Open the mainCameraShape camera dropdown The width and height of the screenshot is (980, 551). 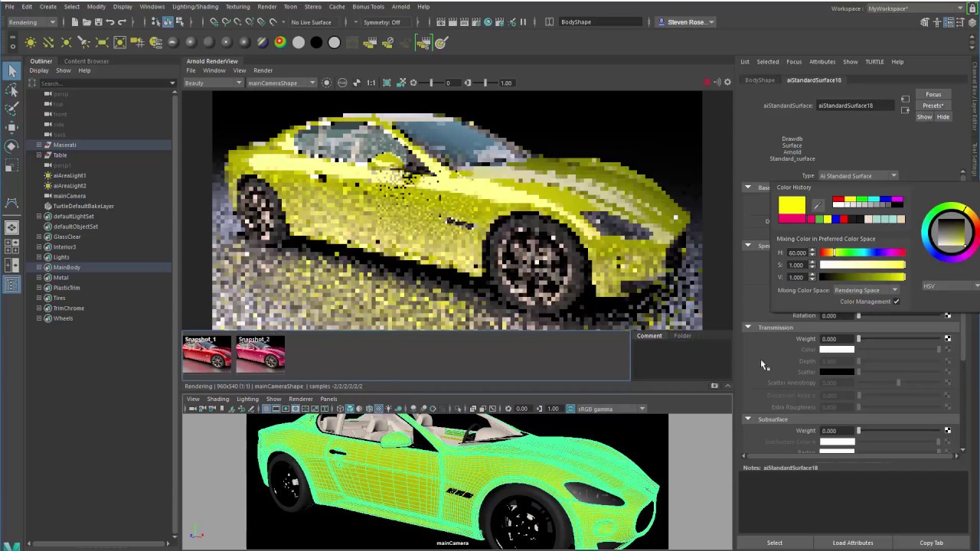(281, 83)
